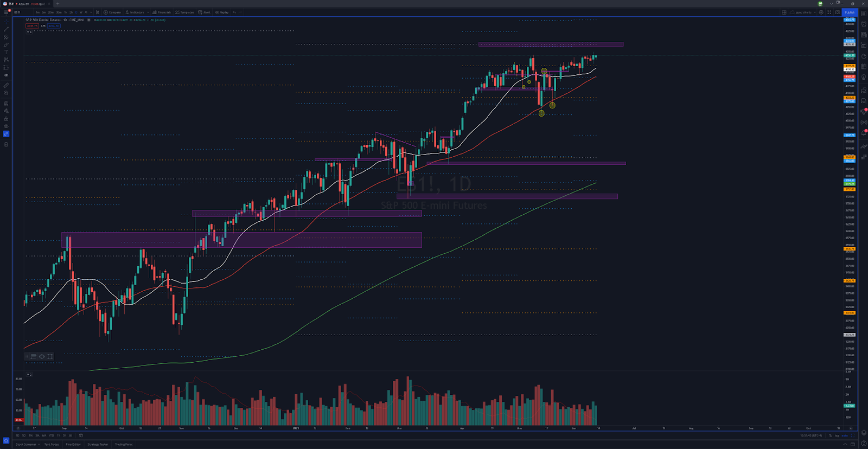Select the brush drawing tool
This screenshot has width=868, height=449.
point(6,44)
